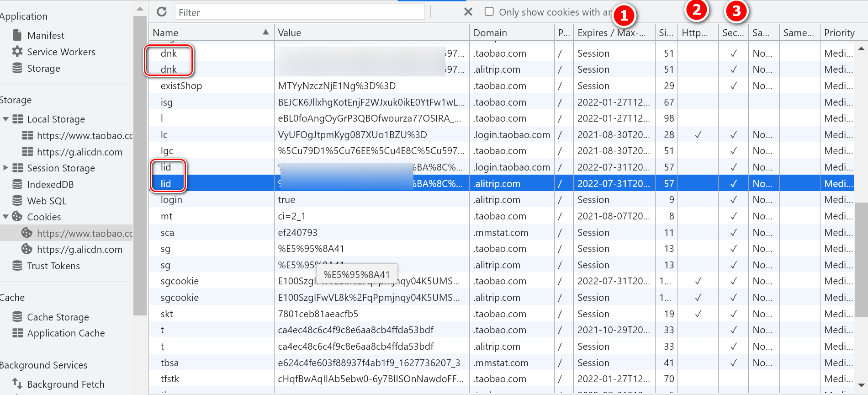Expand the Session Storage tree node
Viewport: 868px width, 395px height.
(x=5, y=168)
